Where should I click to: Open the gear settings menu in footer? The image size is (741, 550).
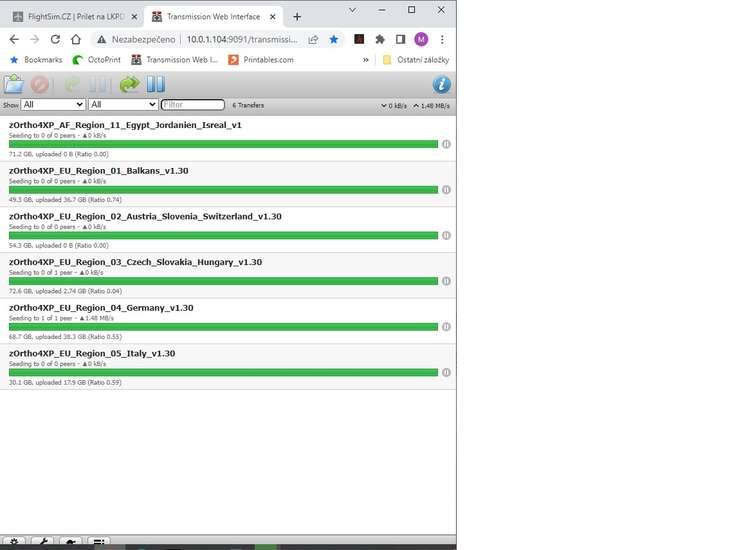[15, 541]
